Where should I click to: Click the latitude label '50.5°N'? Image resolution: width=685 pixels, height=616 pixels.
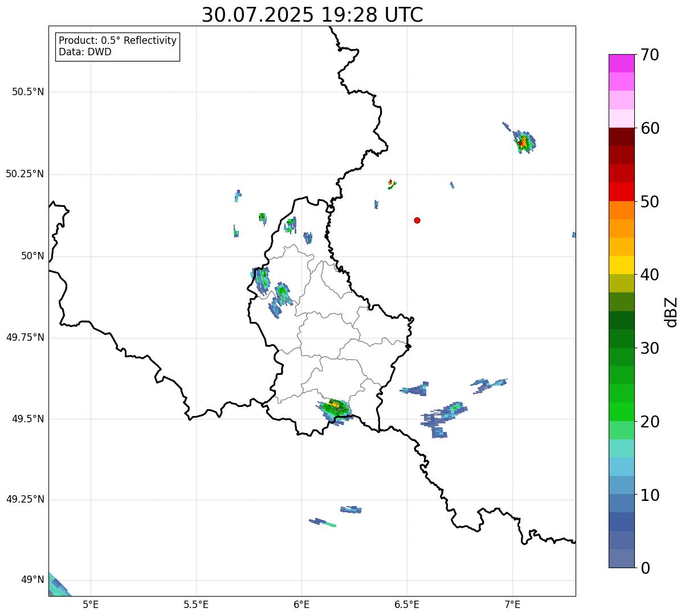point(28,92)
